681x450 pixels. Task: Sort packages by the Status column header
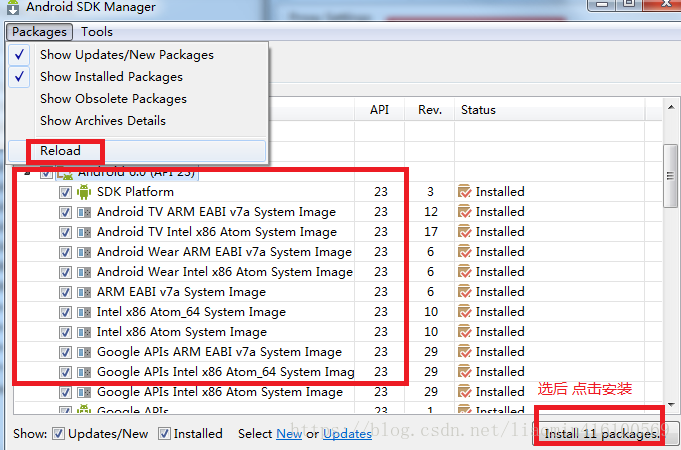click(549, 110)
